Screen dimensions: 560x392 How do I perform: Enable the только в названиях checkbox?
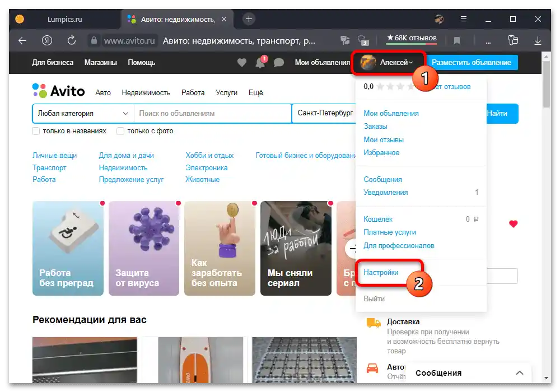[36, 131]
